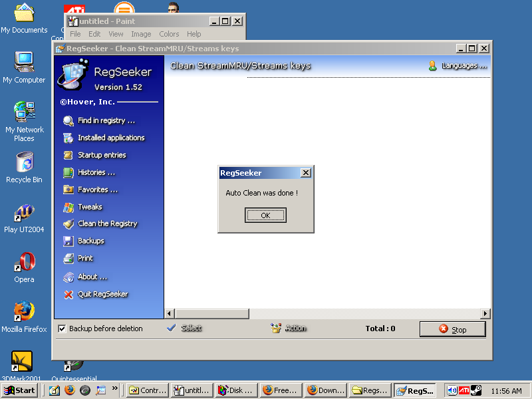Click the Windows Start button

coord(20,390)
